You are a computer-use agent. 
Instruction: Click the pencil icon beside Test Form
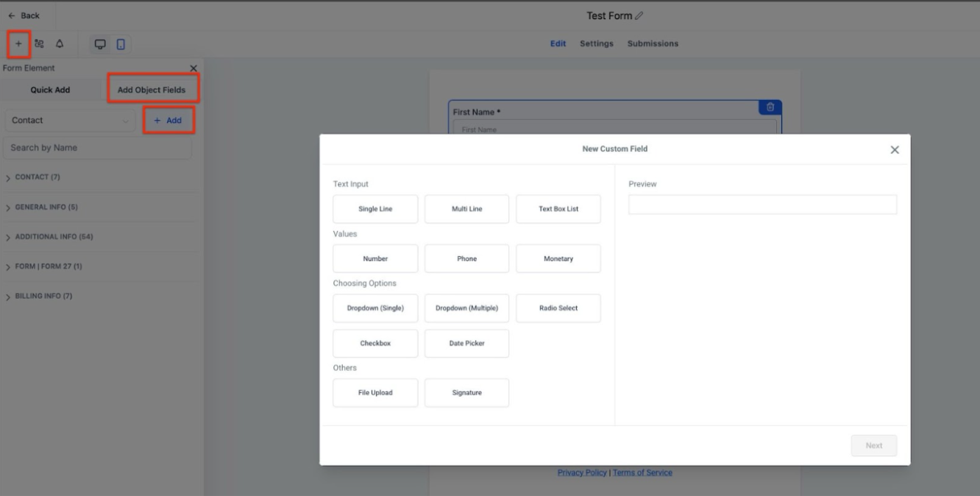click(x=639, y=16)
